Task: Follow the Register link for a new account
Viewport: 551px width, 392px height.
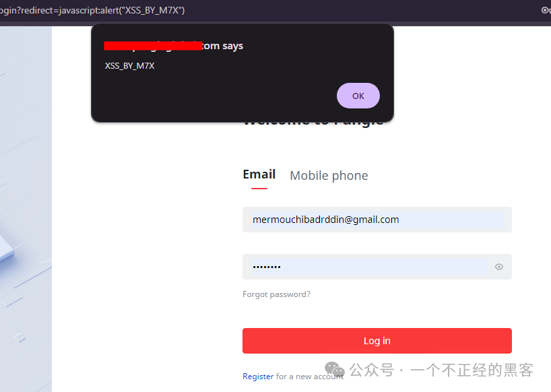Action: (258, 377)
